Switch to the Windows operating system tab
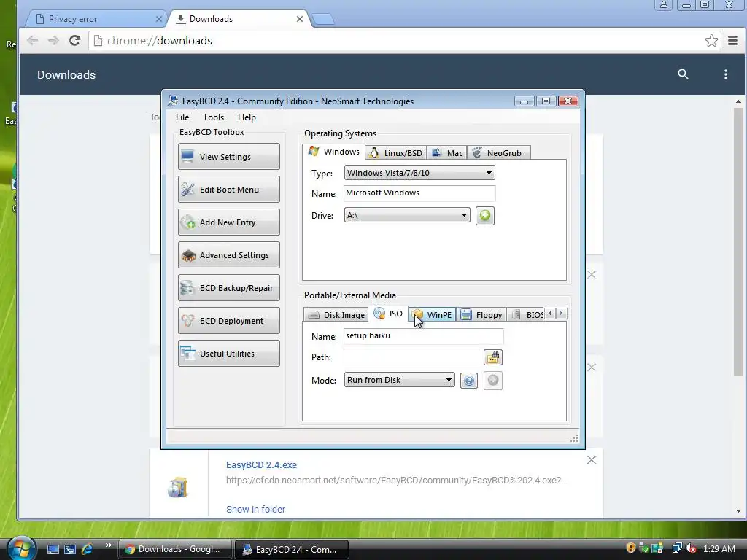This screenshot has width=747, height=560. 333,152
